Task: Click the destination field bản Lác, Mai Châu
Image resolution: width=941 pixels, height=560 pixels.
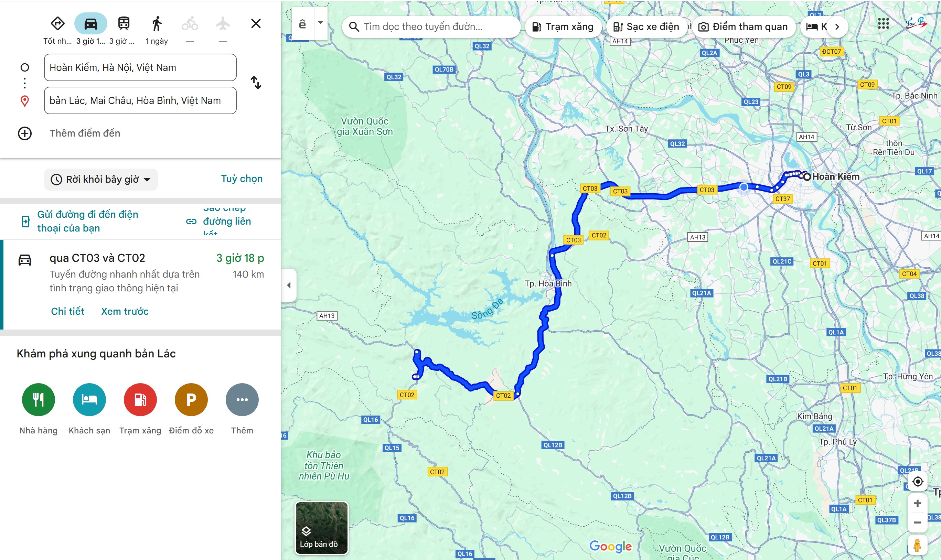Action: coord(140,100)
